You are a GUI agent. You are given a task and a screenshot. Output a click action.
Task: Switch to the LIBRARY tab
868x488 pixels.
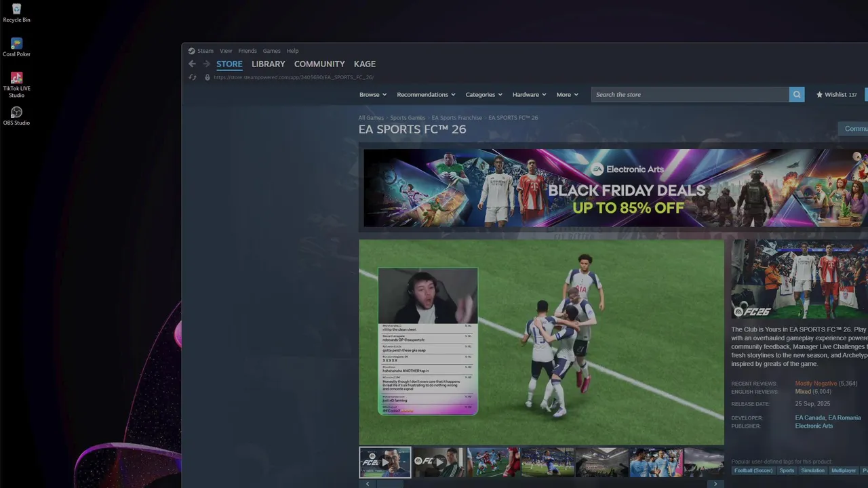[x=269, y=64]
